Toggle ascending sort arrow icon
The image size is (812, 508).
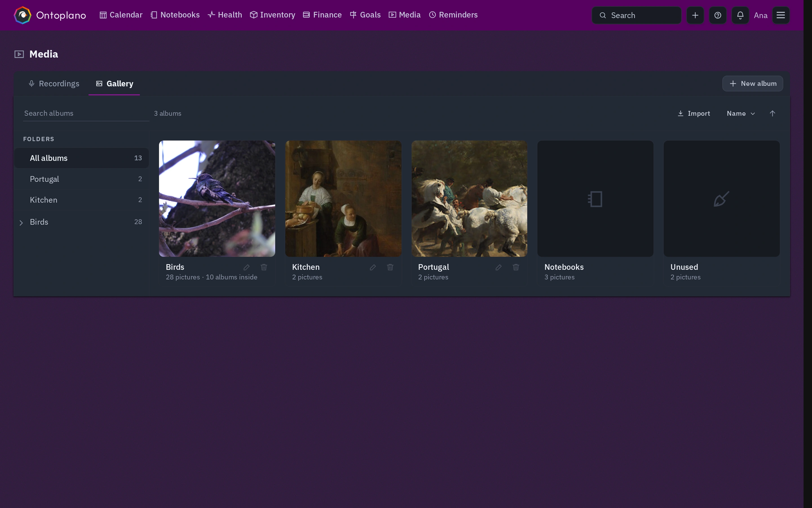pos(773,113)
